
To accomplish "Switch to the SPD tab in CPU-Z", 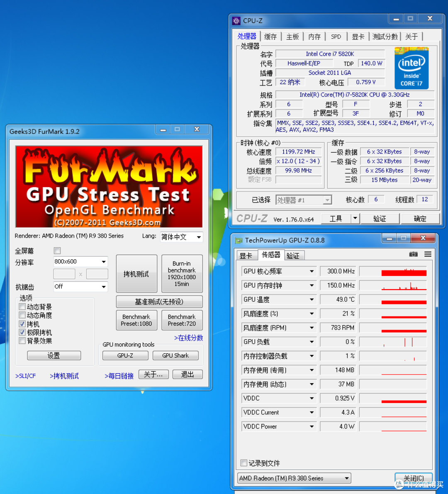I will point(336,37).
